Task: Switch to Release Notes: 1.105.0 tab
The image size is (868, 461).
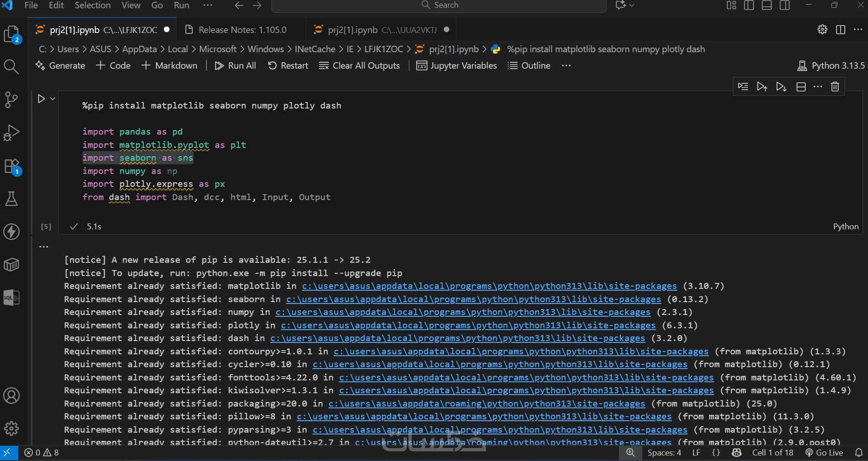Action: pos(242,30)
